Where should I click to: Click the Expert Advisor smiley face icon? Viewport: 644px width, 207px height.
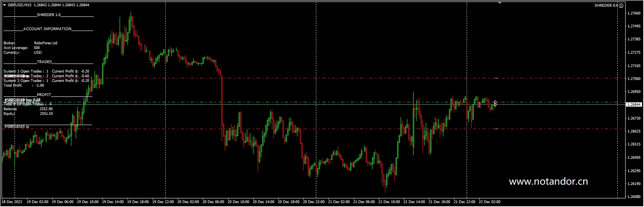tap(621, 5)
